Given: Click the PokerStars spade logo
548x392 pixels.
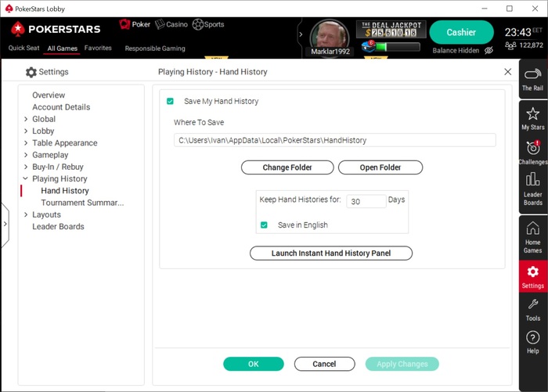Looking at the screenshot, I should (17, 29).
